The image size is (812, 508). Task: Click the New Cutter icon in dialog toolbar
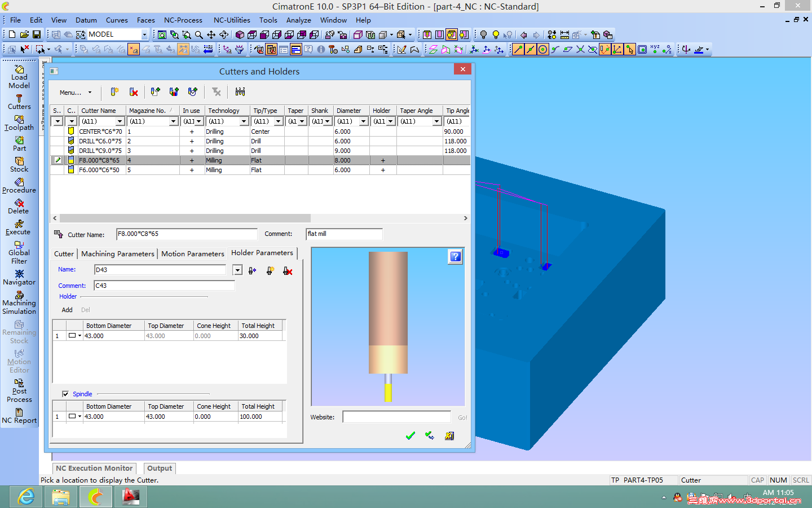click(114, 92)
